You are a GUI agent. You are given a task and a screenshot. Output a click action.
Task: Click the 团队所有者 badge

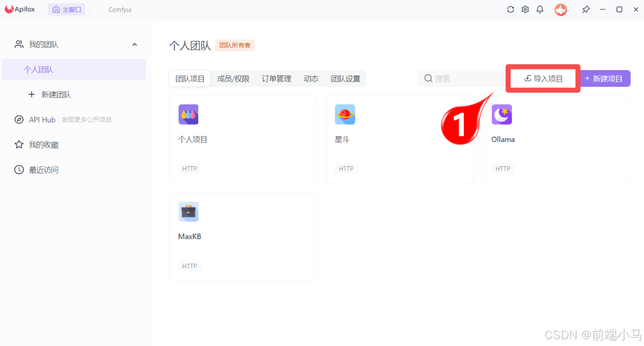click(x=235, y=45)
